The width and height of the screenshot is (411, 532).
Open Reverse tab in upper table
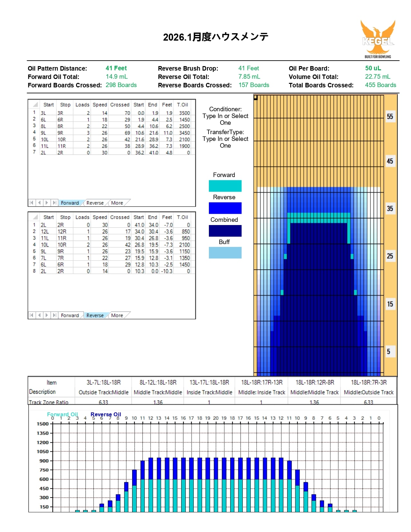tap(95, 203)
